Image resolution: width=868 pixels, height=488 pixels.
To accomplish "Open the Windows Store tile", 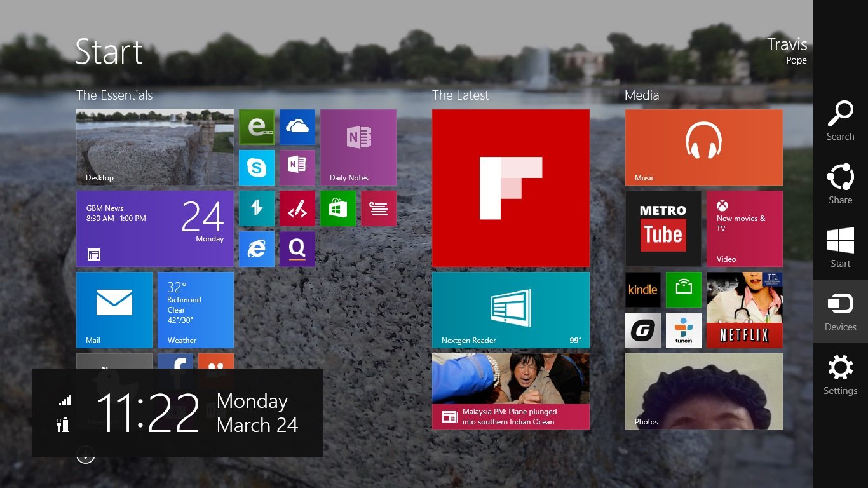I will pos(338,208).
